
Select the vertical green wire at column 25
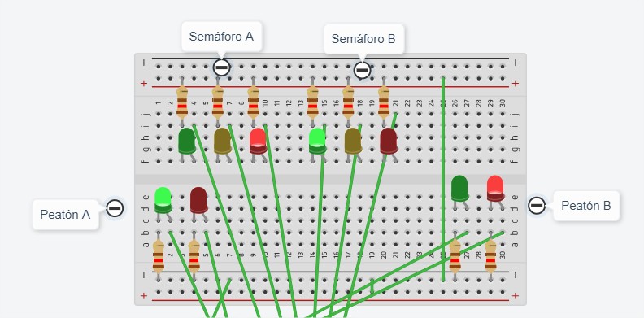[443, 179]
